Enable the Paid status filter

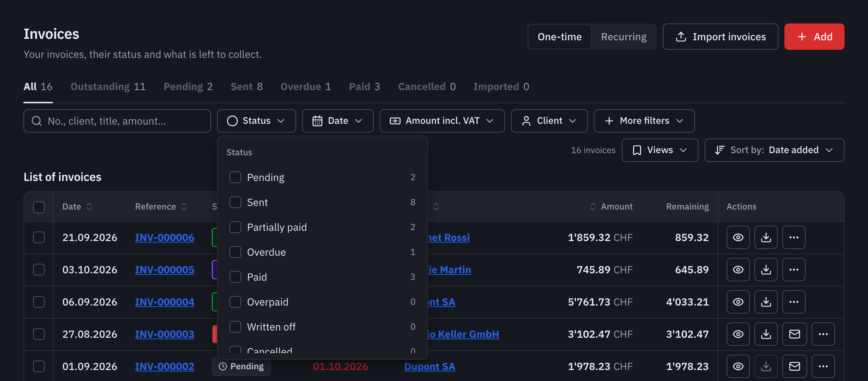coord(235,277)
